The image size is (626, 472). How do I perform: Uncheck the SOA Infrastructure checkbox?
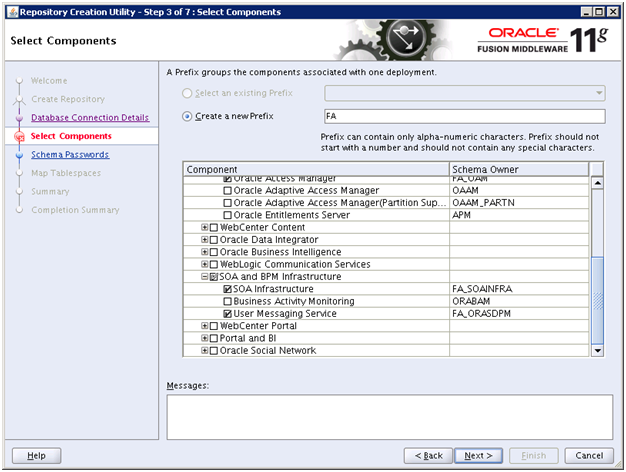pos(228,290)
